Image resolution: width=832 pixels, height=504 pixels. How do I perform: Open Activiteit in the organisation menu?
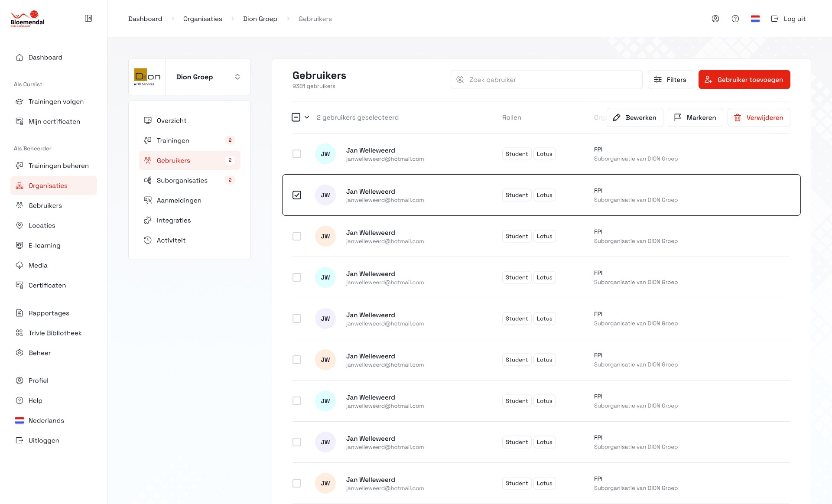(189, 240)
